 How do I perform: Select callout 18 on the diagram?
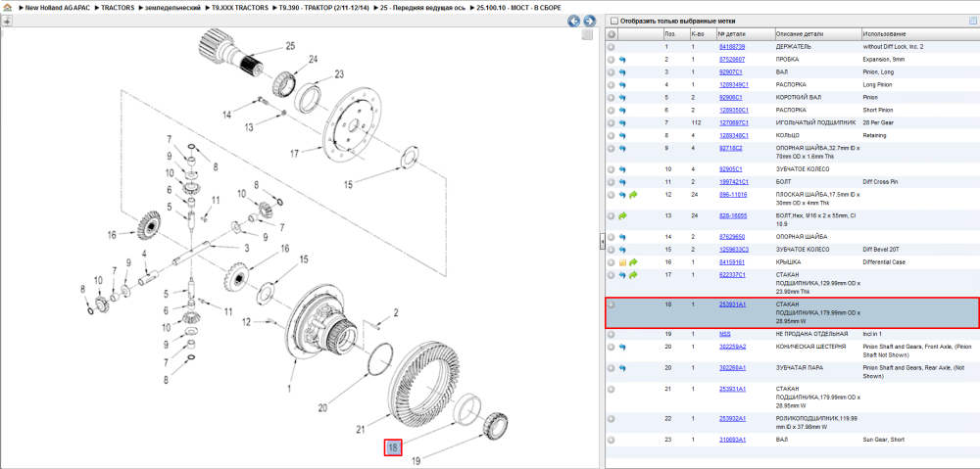tap(393, 447)
